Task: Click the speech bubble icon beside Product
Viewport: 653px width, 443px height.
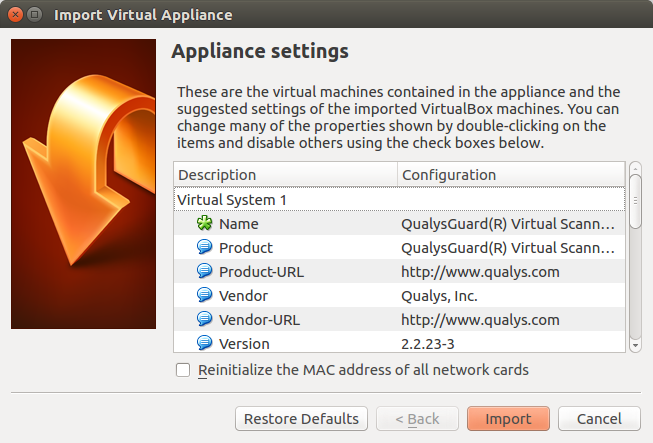Action: pos(204,247)
